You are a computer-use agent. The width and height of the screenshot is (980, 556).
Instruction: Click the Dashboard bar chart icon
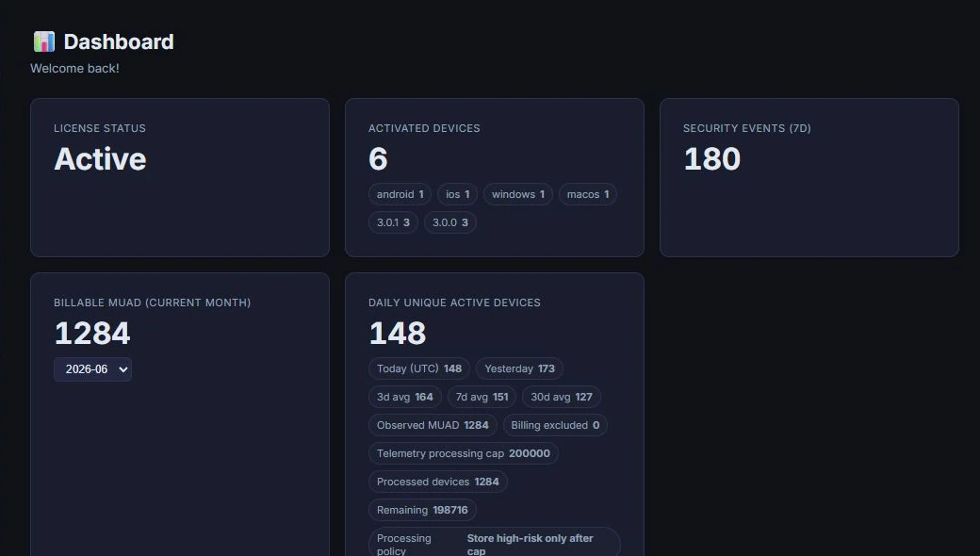click(43, 41)
